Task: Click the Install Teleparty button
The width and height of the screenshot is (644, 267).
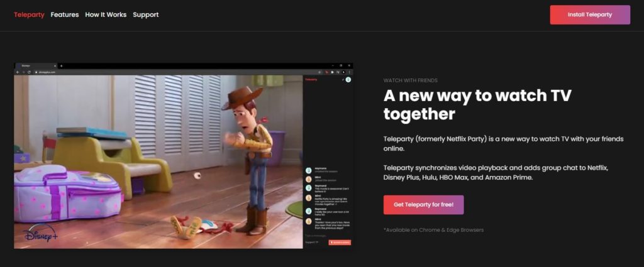Action: click(x=589, y=14)
